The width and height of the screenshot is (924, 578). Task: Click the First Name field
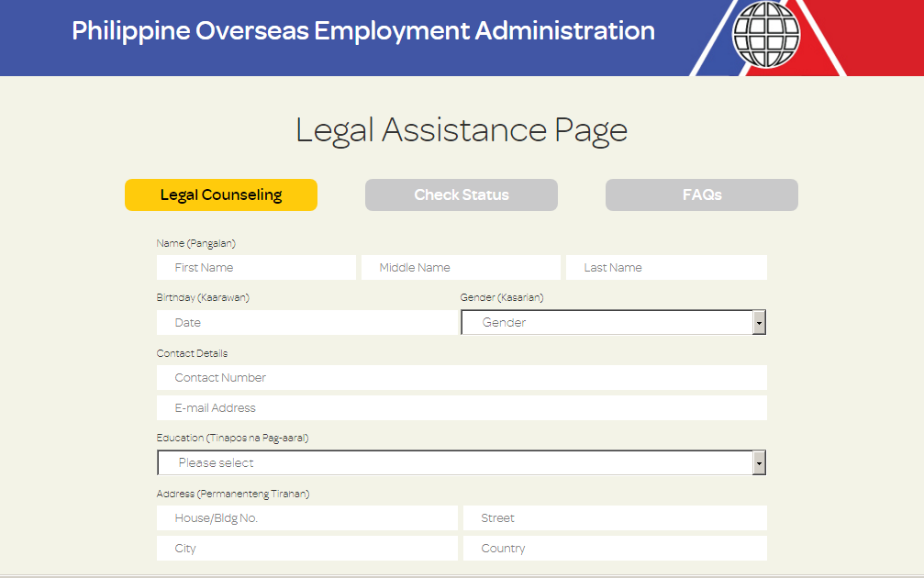[x=256, y=268]
